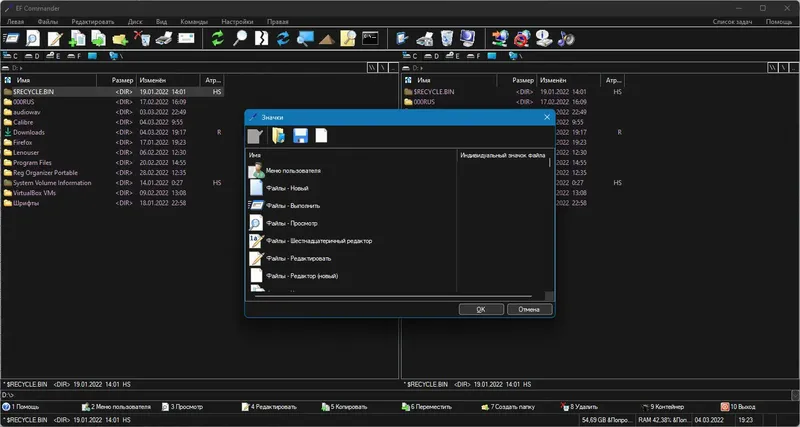Open the Редактировать menu
Image resolution: width=800 pixels, height=427 pixels.
(93, 22)
